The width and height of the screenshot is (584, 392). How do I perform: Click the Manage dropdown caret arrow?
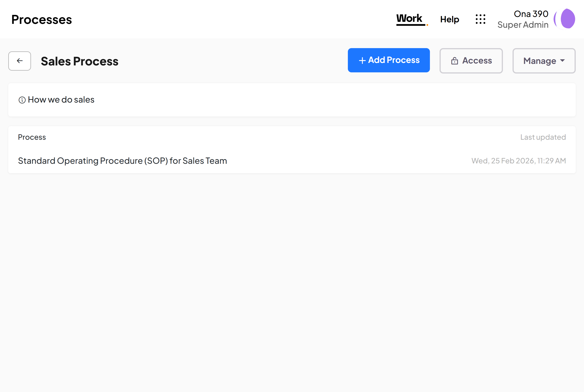tap(562, 60)
